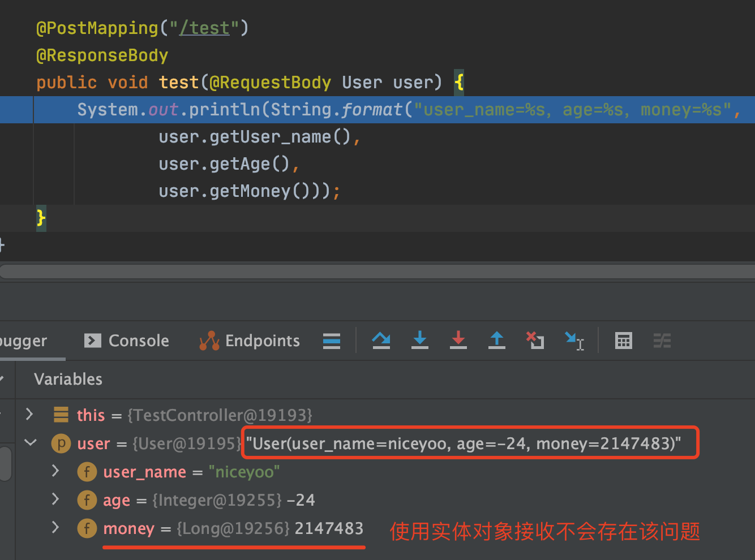Click the Show Execution Point icon
The image size is (755, 560).
pyautogui.click(x=332, y=341)
